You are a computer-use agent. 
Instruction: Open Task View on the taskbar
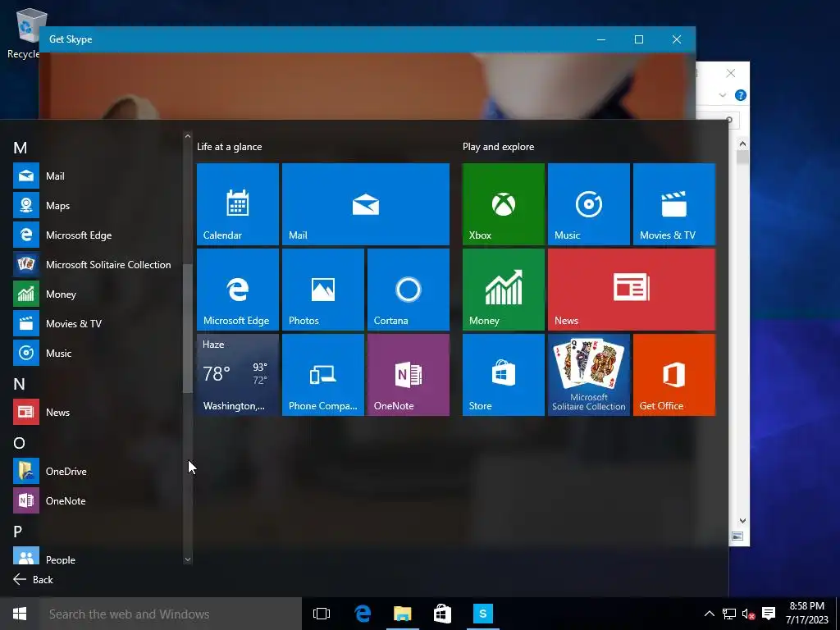(322, 614)
